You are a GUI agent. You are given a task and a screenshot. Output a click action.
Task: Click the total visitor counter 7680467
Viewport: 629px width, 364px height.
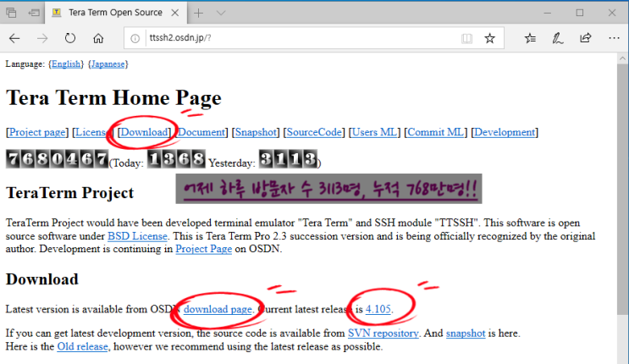pos(57,159)
